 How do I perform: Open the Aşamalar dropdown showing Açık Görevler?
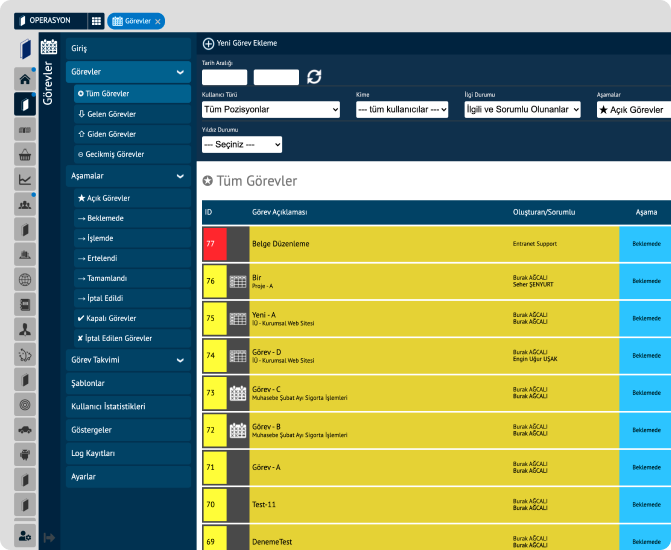[634, 110]
